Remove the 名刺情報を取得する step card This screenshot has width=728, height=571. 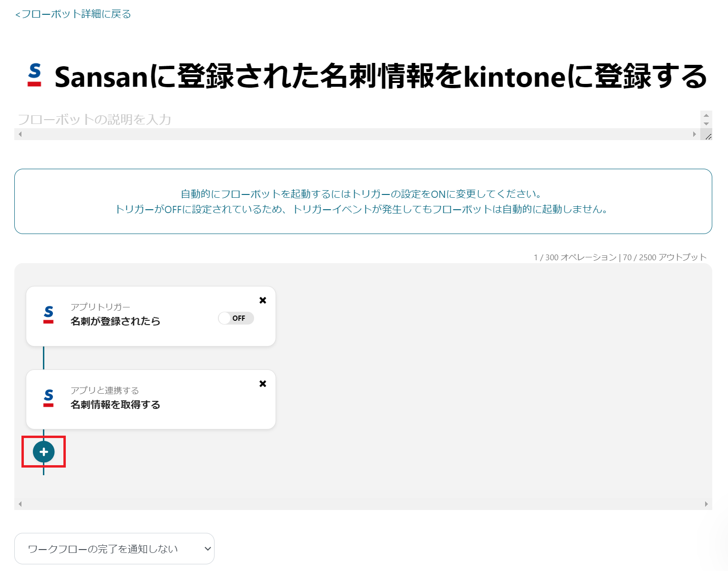pyautogui.click(x=263, y=384)
